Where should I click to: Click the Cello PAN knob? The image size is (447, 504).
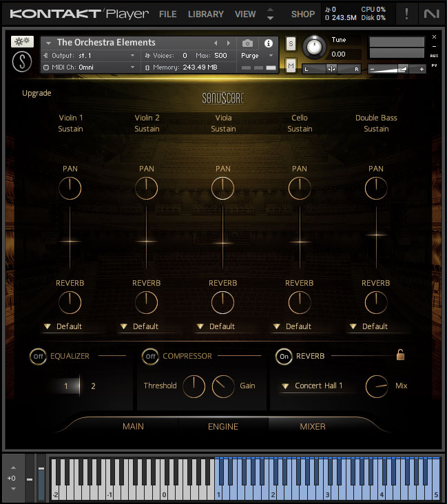[300, 188]
